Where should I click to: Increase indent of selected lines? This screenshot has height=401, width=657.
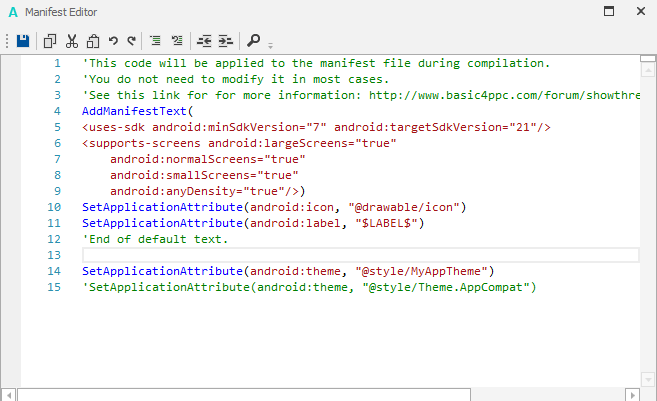[x=225, y=41]
